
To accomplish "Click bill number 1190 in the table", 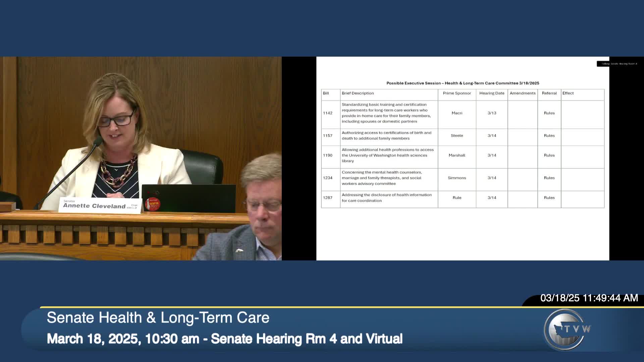I will tap(328, 155).
